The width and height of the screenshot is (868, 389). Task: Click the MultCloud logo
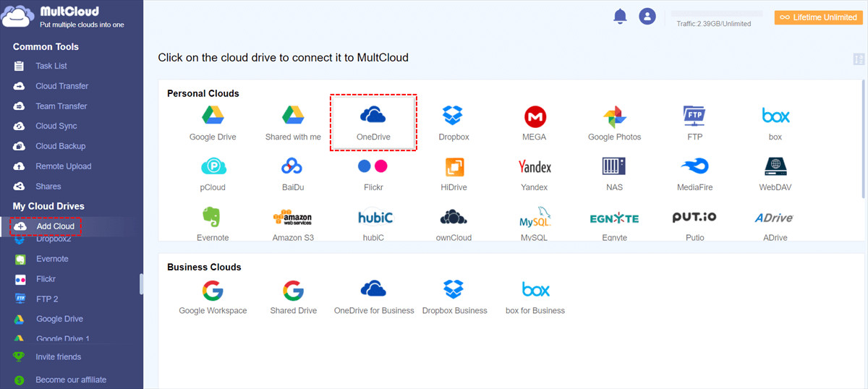click(64, 17)
